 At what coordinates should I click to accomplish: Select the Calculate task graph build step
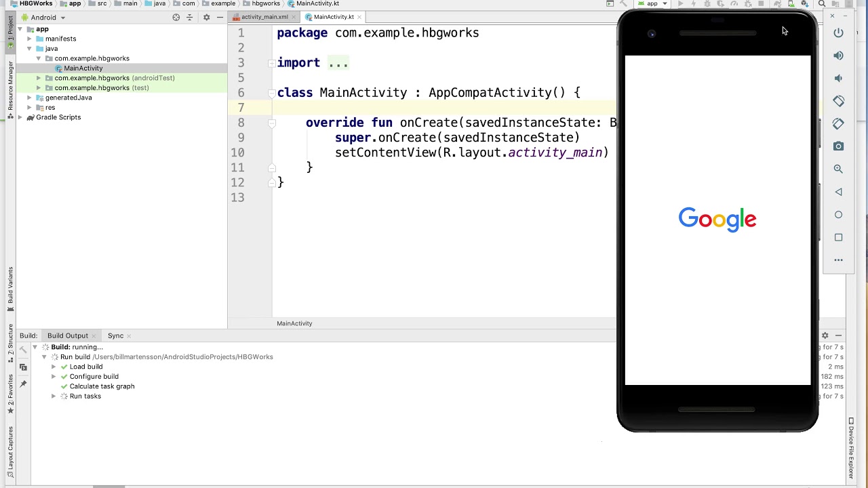(102, 386)
